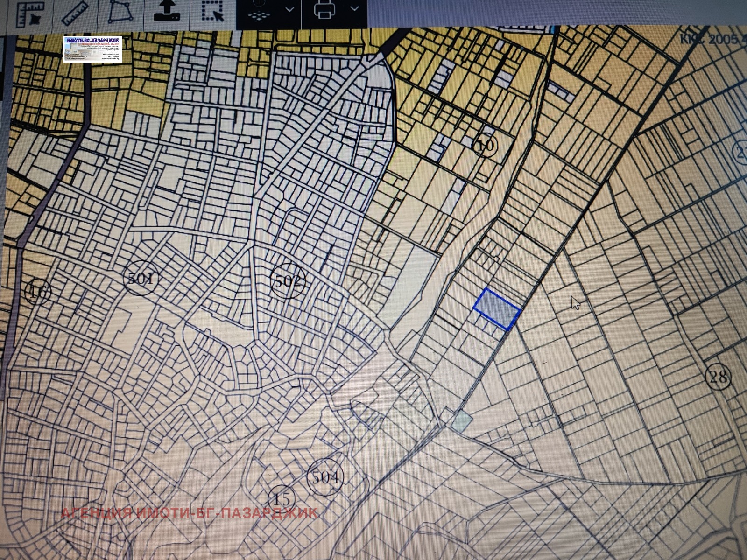This screenshot has width=747, height=560.
Task: Click the upload file icon
Action: pos(167,12)
